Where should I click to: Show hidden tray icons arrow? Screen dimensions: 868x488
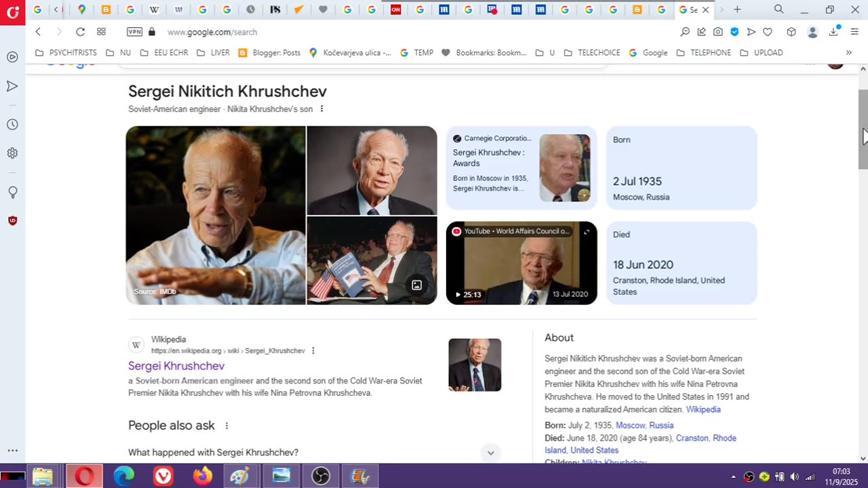(x=733, y=476)
